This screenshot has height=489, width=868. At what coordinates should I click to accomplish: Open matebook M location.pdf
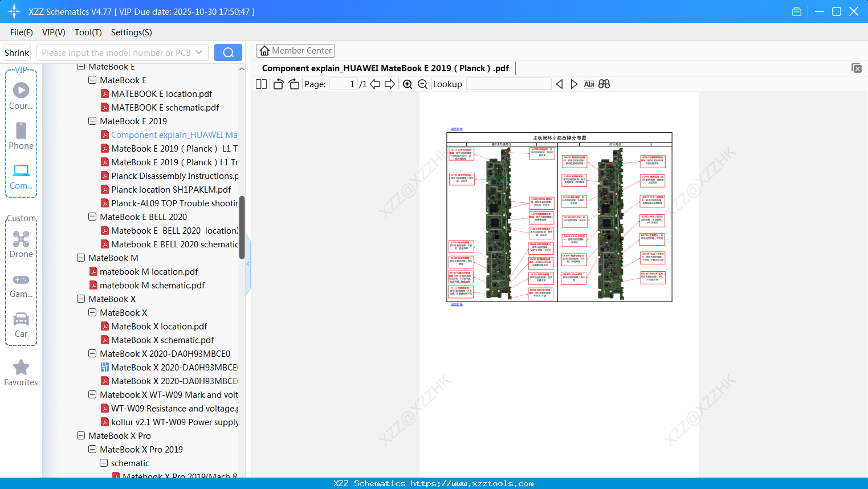[x=149, y=272]
